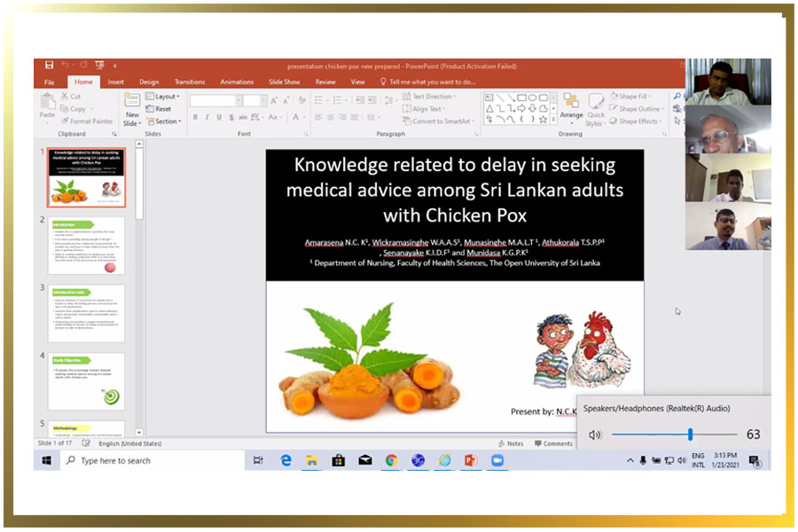Screen dimensions: 798x532
Task: Open the Layout dropdown
Action: [163, 97]
